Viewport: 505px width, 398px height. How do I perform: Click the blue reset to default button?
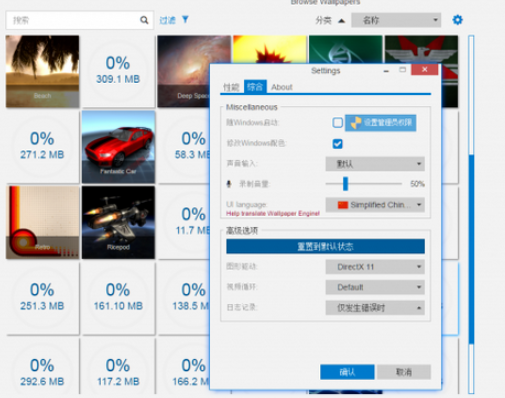click(325, 246)
